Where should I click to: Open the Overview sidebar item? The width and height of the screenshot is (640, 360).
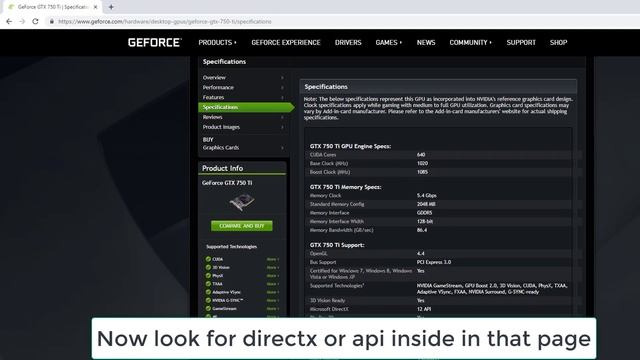214,78
